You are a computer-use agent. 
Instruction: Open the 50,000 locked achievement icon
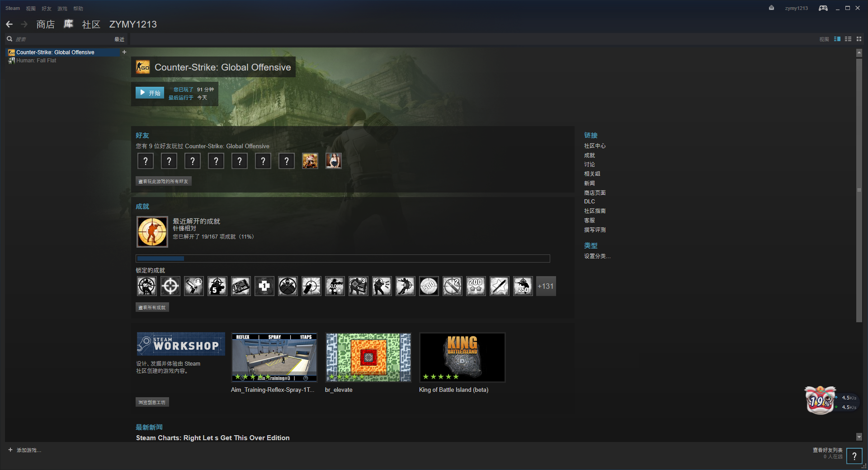(x=335, y=286)
